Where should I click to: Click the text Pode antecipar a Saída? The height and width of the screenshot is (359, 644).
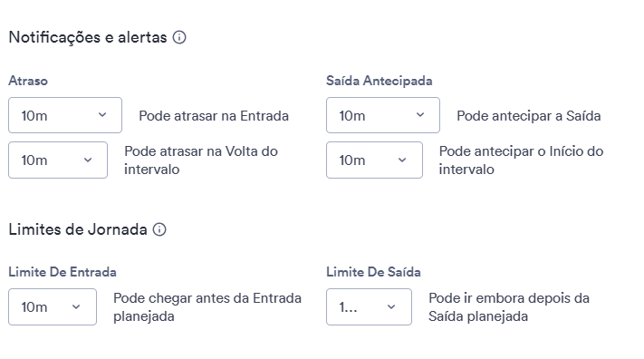529,116
